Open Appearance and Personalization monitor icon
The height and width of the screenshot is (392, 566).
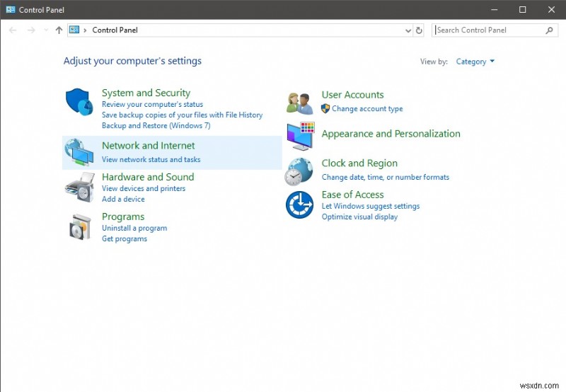[300, 135]
